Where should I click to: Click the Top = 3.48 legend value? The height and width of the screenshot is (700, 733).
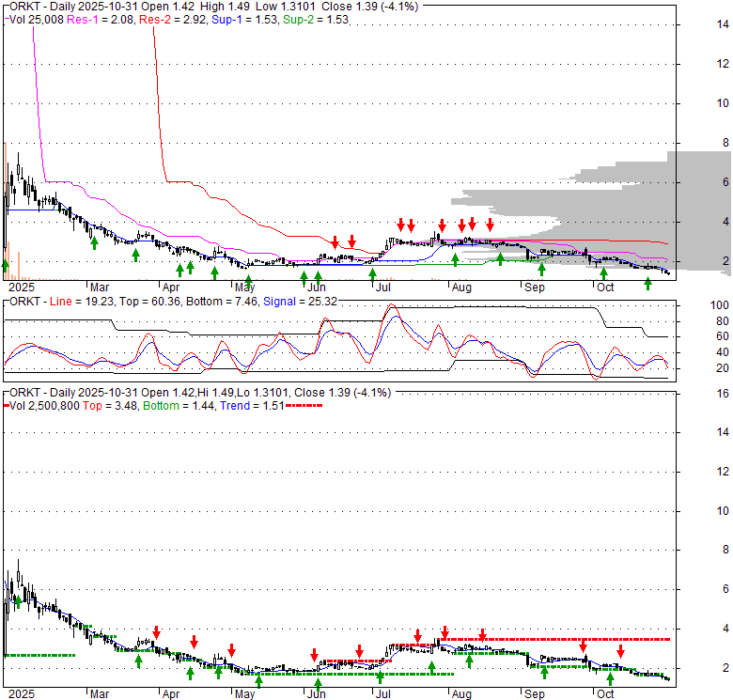(x=110, y=406)
